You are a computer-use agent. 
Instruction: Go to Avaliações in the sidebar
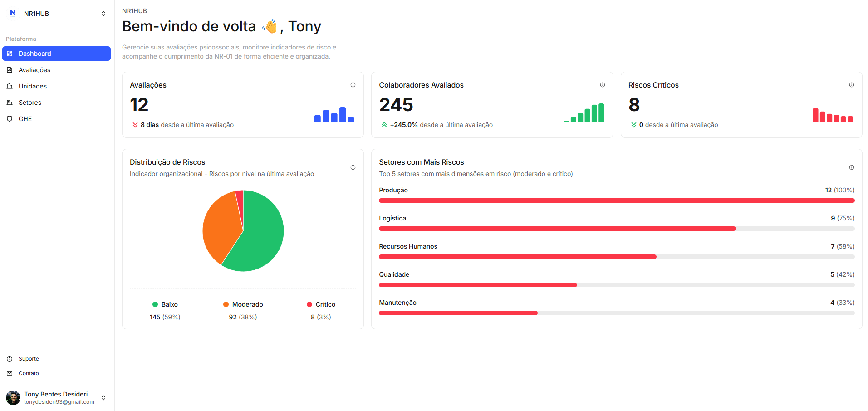(34, 70)
